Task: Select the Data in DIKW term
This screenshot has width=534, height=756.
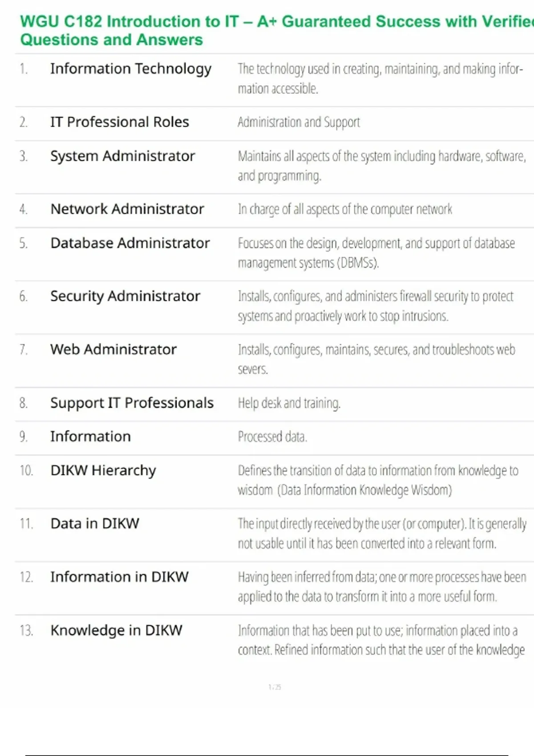Action: (95, 523)
